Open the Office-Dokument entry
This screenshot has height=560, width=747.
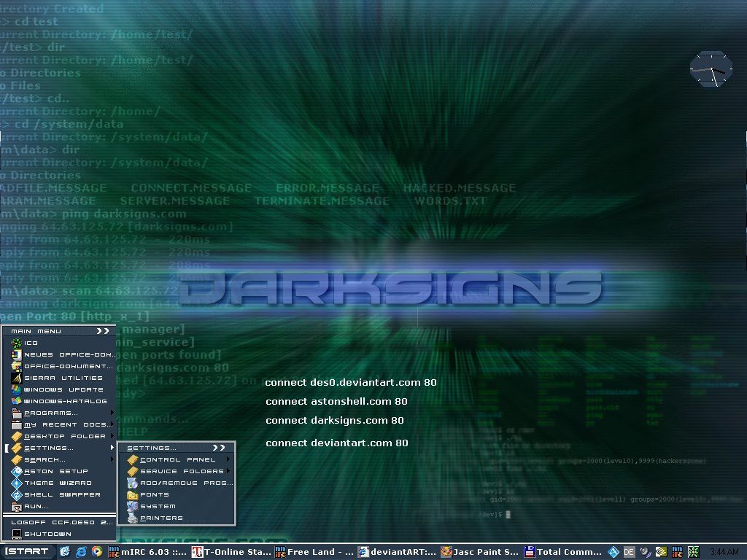(59, 366)
